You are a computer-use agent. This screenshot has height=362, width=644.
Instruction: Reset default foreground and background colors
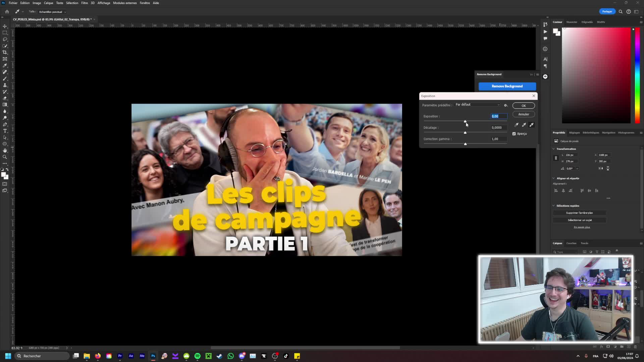[2, 170]
